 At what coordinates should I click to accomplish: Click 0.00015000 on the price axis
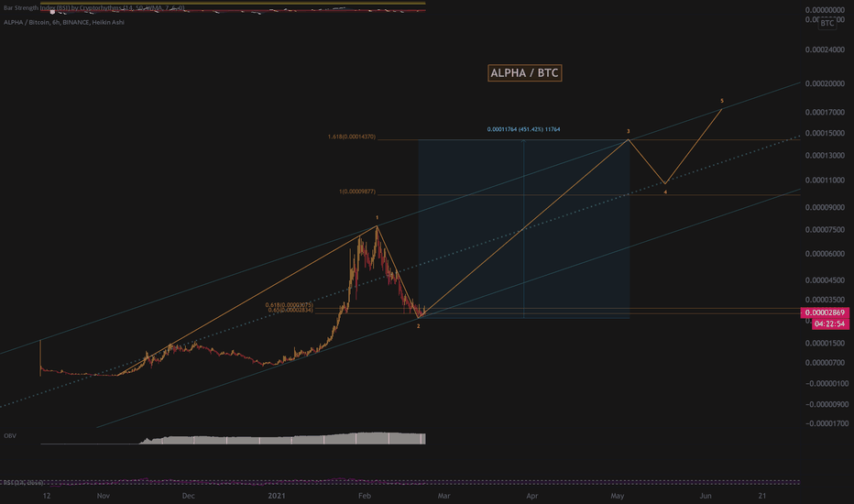click(x=825, y=133)
